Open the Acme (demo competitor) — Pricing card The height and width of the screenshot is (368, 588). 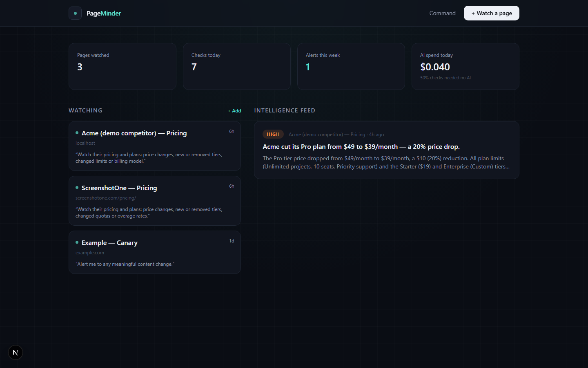155,146
